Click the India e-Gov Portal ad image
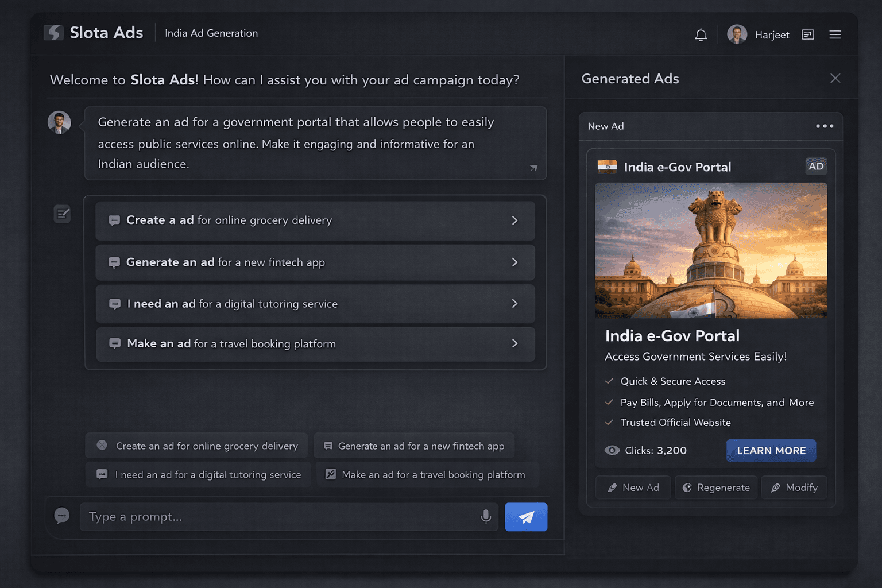The height and width of the screenshot is (588, 882). pyautogui.click(x=711, y=251)
